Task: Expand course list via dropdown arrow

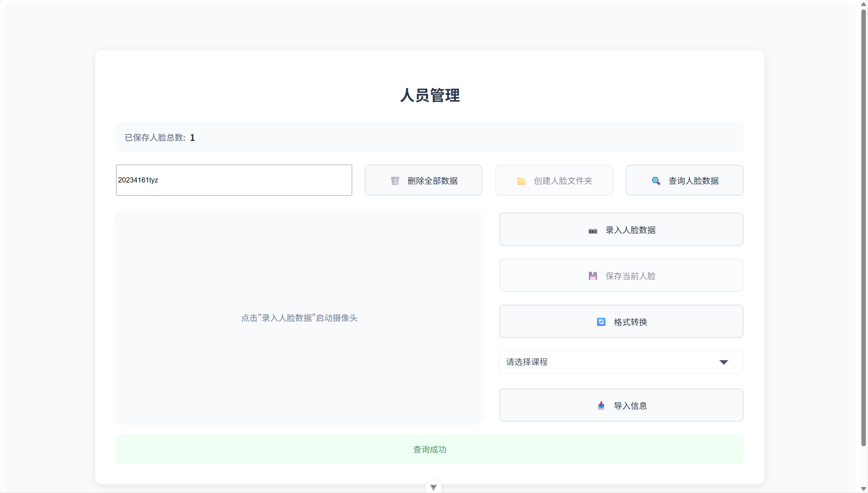Action: 724,362
